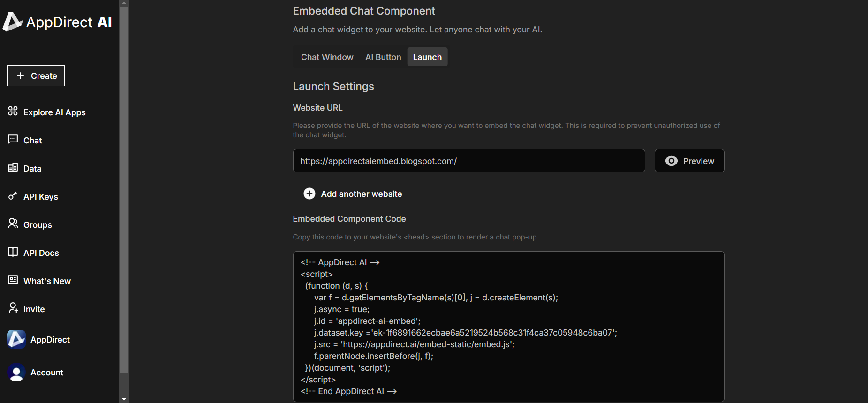Go to Chat section
The image size is (868, 403).
pyautogui.click(x=33, y=141)
